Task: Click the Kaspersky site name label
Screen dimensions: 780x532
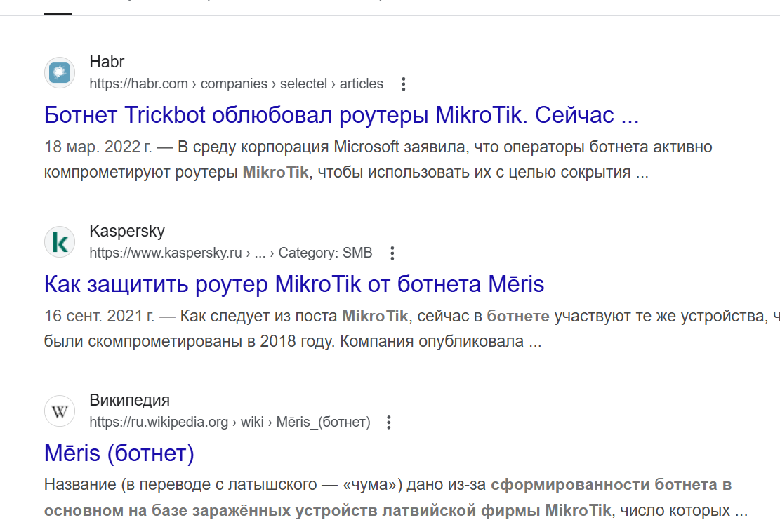Action: pos(127,231)
